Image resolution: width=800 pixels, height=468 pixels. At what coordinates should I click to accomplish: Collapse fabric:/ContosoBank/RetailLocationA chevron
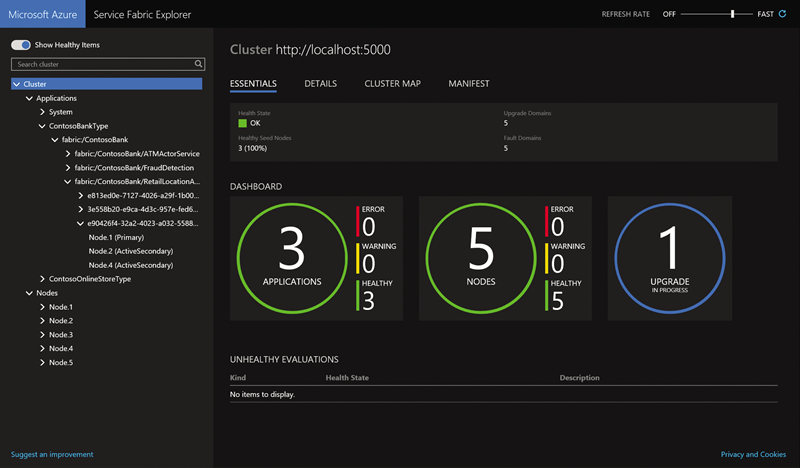click(x=67, y=182)
